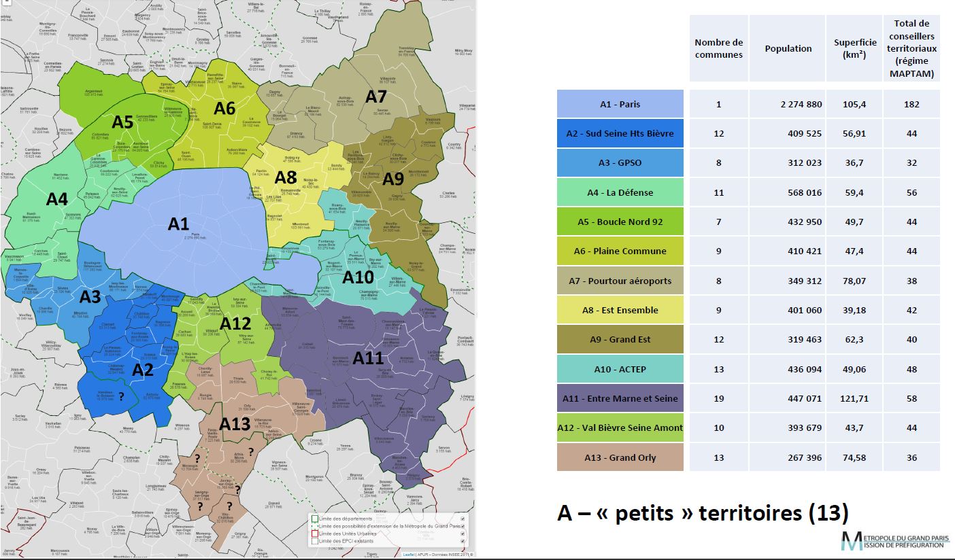Open the Leaflet attribution link
955x560 pixels.
(408, 555)
